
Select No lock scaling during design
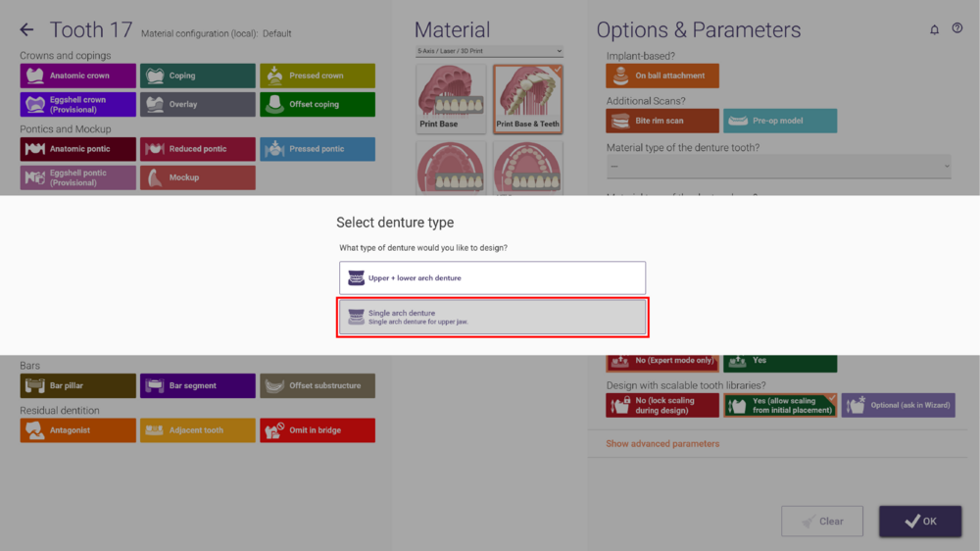(661, 405)
